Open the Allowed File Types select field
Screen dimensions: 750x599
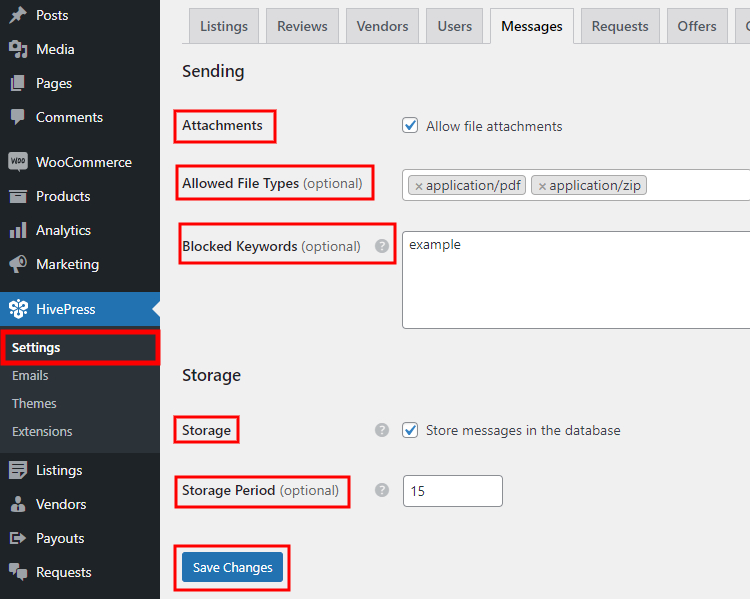tap(576, 185)
